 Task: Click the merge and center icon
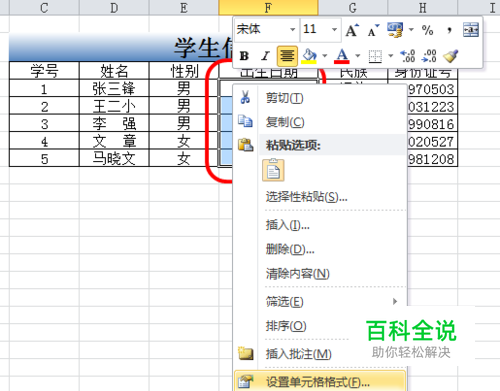tap(471, 30)
